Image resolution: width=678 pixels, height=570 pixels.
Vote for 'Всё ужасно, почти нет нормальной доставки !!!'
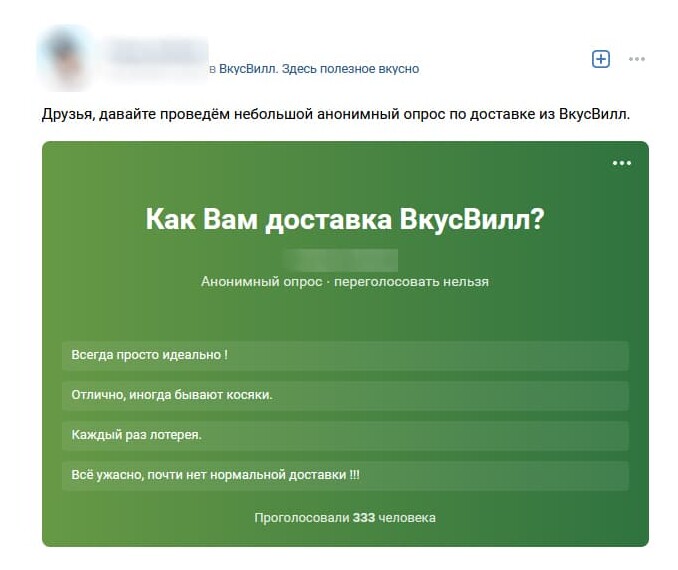tap(345, 475)
